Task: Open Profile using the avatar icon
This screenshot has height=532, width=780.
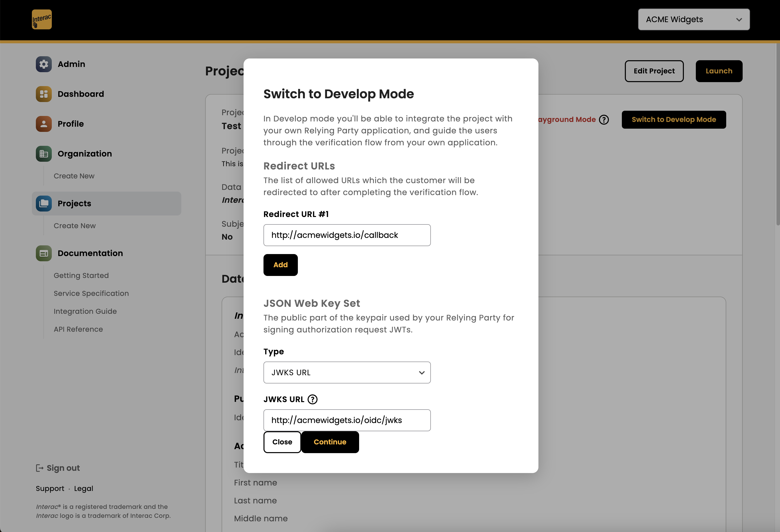Action: [x=43, y=124]
